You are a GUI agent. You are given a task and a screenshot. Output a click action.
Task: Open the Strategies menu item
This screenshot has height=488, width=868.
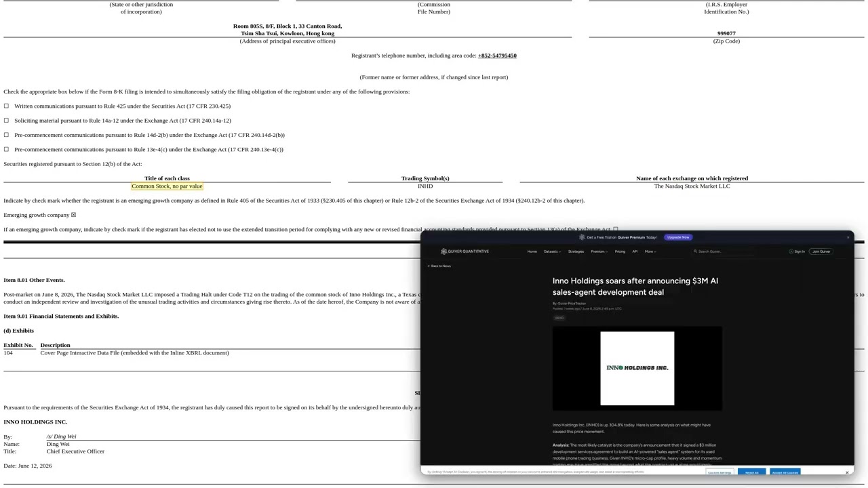click(x=576, y=251)
